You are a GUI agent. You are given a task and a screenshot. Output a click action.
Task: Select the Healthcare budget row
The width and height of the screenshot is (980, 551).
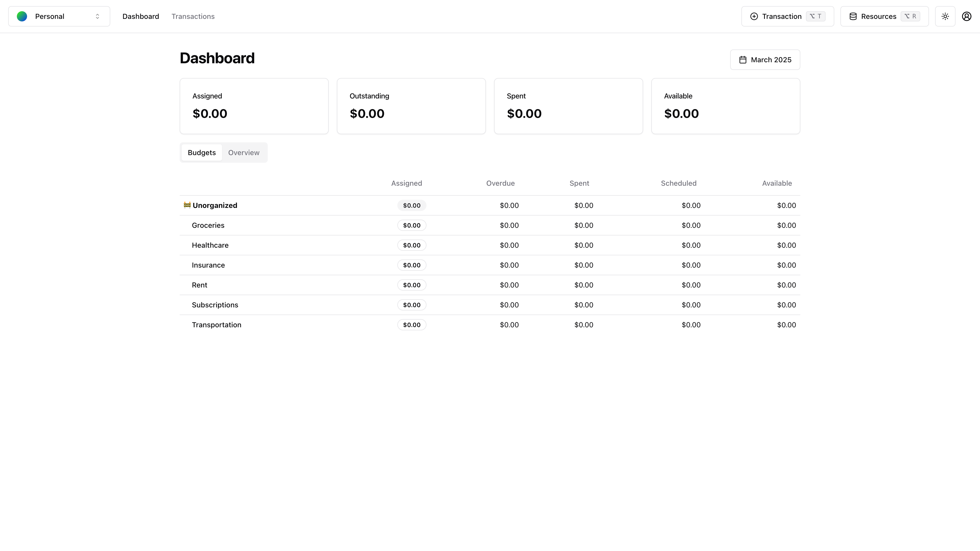[490, 245]
